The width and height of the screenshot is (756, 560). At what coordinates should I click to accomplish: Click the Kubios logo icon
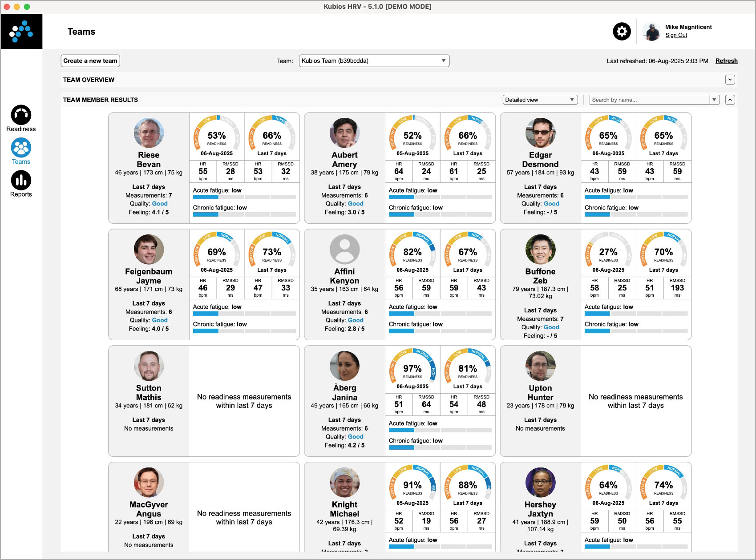(21, 31)
